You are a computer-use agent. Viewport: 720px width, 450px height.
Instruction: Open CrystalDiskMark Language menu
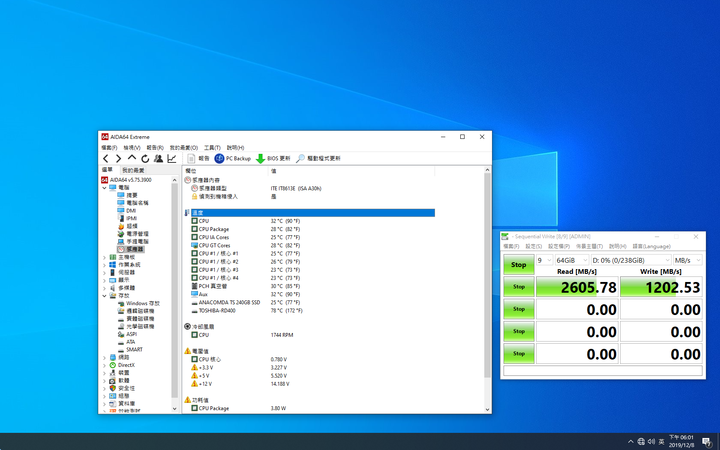point(652,247)
